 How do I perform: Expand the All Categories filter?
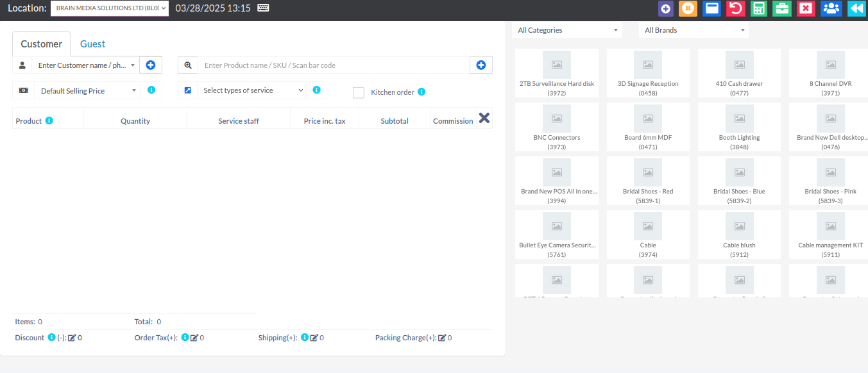click(567, 30)
